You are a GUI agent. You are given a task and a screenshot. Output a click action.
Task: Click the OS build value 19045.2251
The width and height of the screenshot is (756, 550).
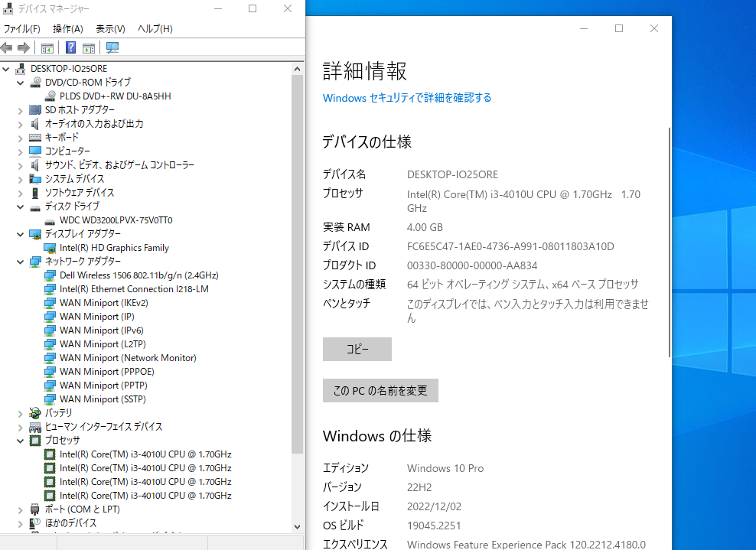(434, 526)
